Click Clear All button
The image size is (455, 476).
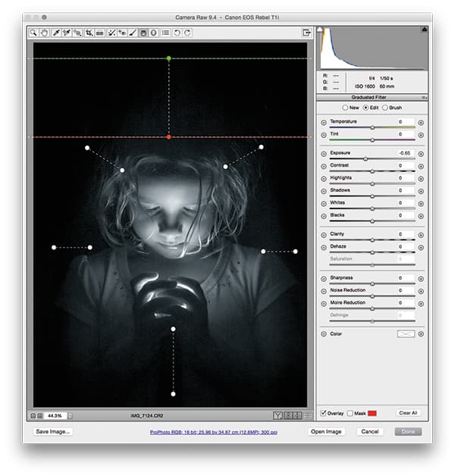[x=408, y=413]
